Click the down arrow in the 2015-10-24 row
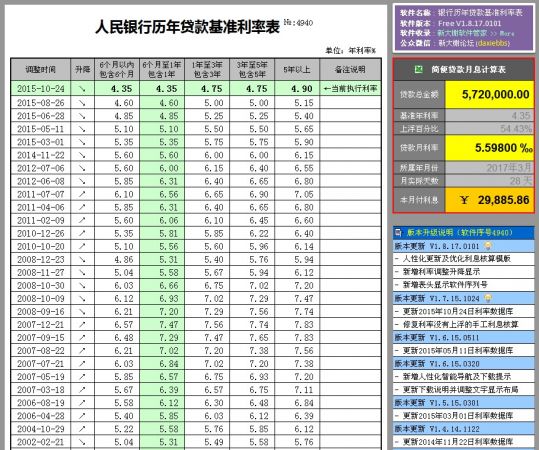The height and width of the screenshot is (450, 539). [82, 89]
